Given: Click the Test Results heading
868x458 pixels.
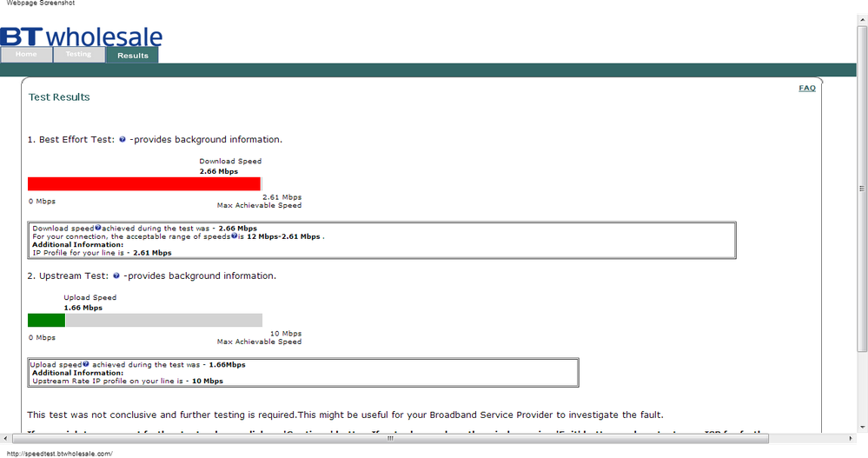Looking at the screenshot, I should 59,97.
